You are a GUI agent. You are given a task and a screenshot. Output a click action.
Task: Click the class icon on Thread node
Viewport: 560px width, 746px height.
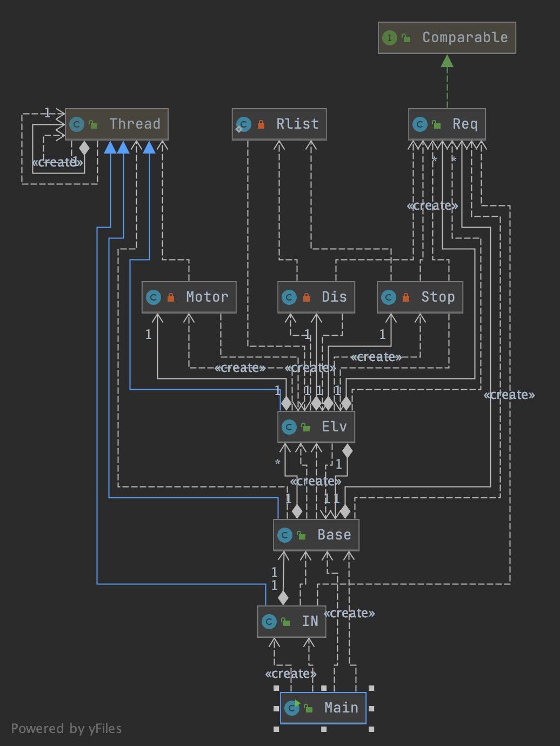[77, 124]
